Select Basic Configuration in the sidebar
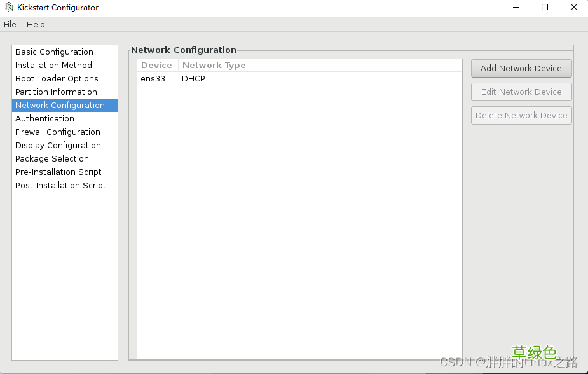The width and height of the screenshot is (588, 374). [x=54, y=52]
